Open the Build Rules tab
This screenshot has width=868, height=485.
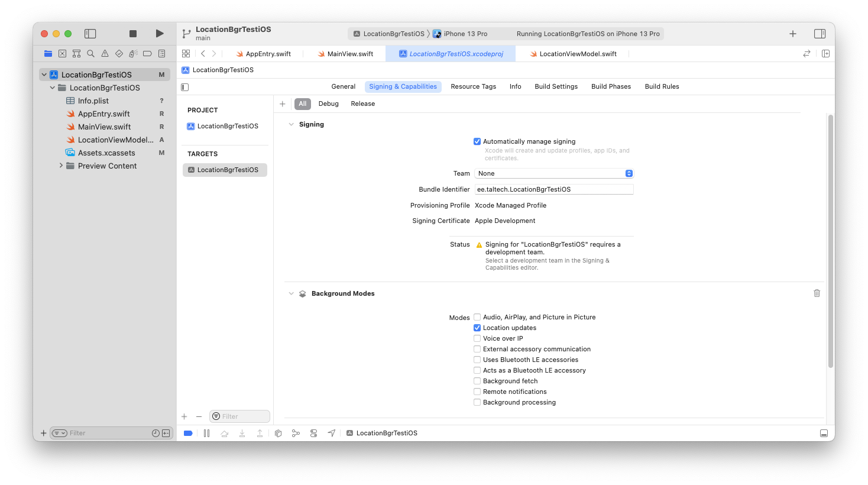[x=662, y=86]
